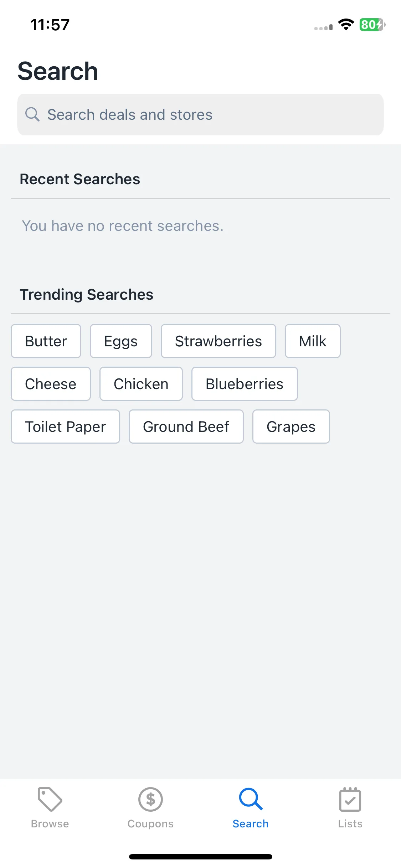Viewport: 401px width, 868px height.
Task: Tap the Wi-Fi status icon
Action: pos(346,25)
